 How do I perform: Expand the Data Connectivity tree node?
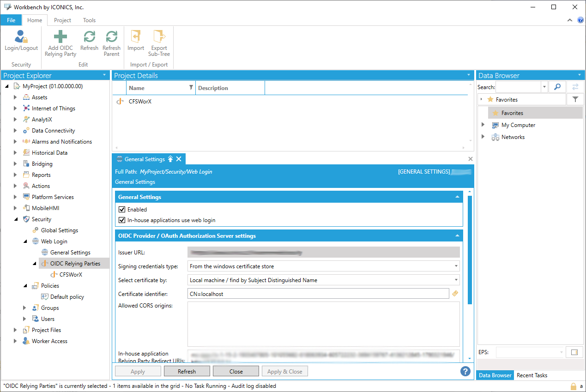[15, 131]
